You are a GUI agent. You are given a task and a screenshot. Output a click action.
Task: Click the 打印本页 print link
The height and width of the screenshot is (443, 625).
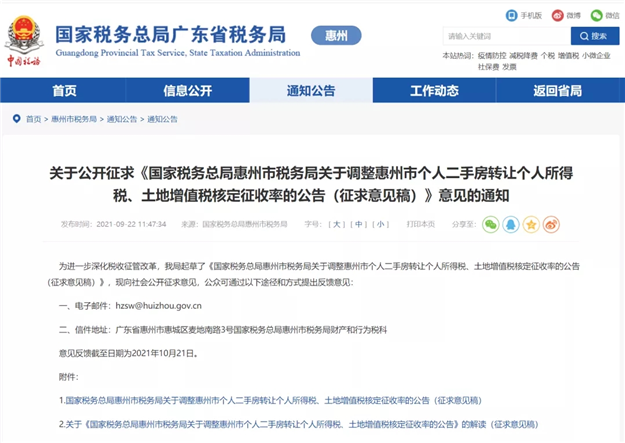click(421, 224)
